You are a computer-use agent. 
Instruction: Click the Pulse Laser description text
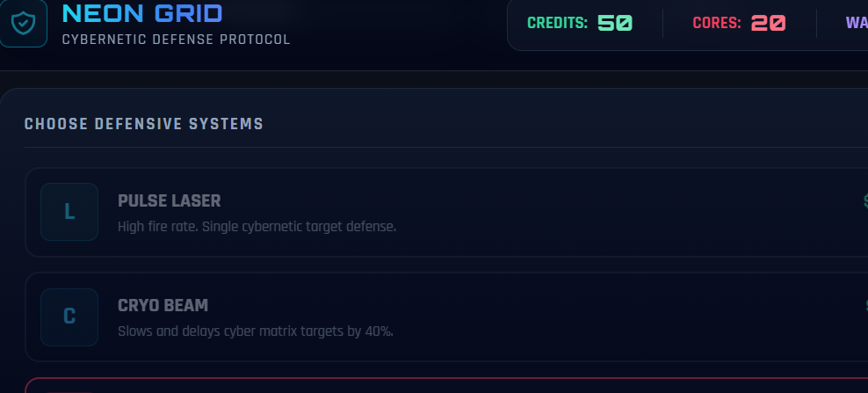[x=257, y=227]
